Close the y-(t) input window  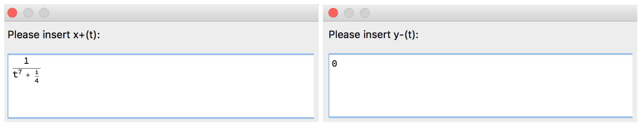point(333,13)
